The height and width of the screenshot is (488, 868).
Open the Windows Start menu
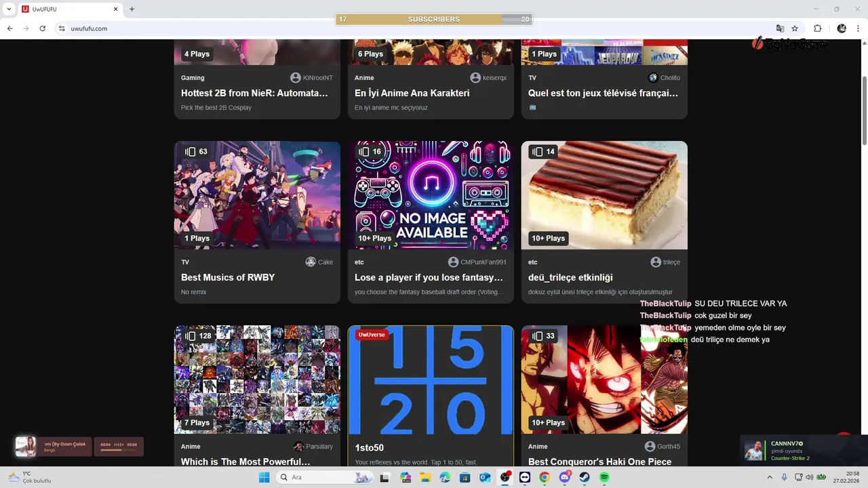(x=264, y=477)
